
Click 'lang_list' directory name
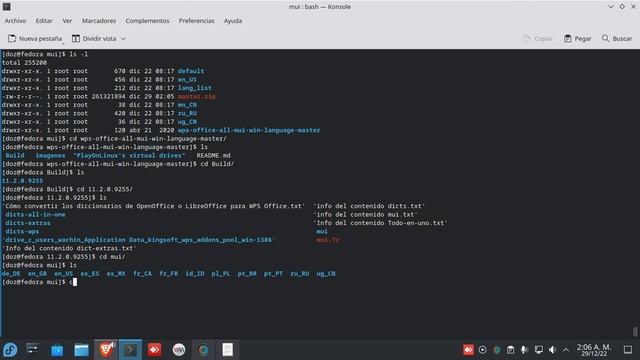pyautogui.click(x=195, y=88)
